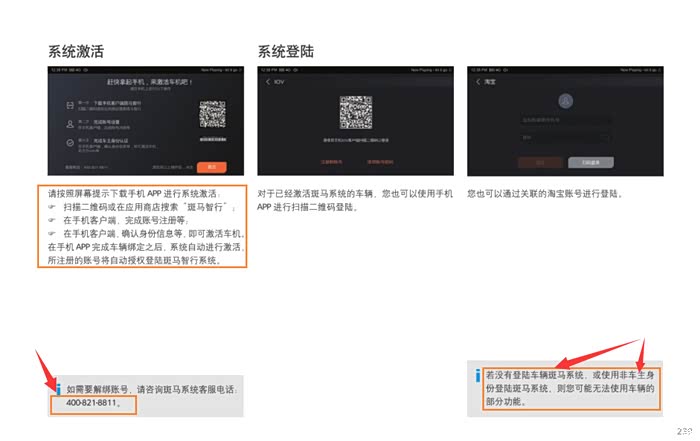The image size is (700, 441).
Task: Click the text 如需要解绑账号，请咨询斑马系统客服电话
Action: coord(152,389)
